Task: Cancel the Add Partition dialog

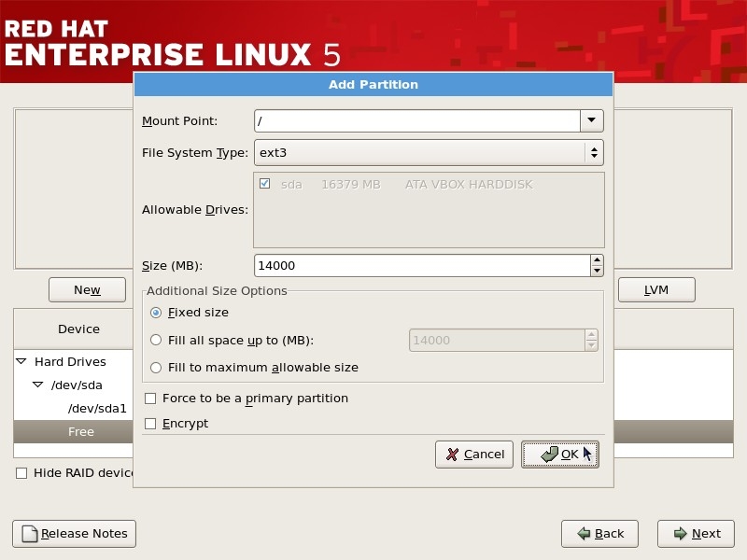Action: tap(474, 455)
